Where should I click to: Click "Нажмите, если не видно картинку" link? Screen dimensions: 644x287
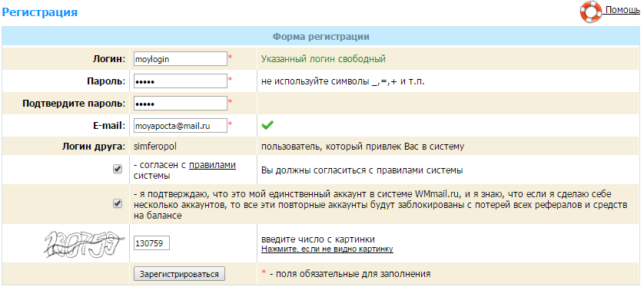tap(327, 249)
